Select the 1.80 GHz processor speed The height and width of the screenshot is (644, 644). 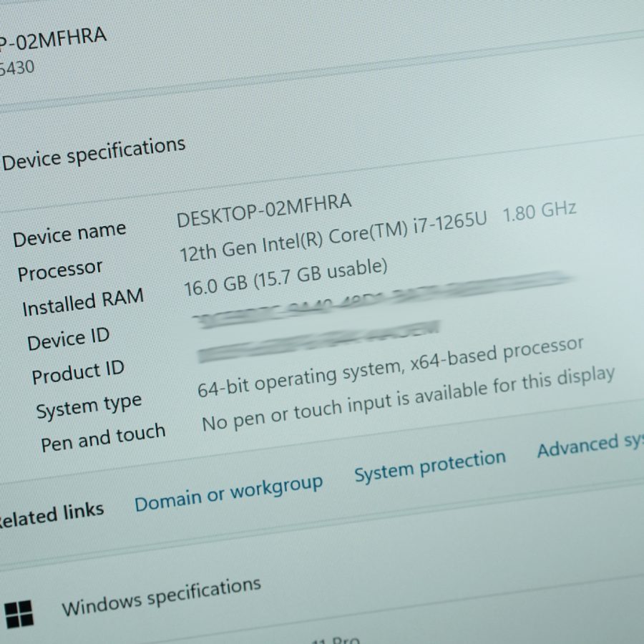(540, 211)
